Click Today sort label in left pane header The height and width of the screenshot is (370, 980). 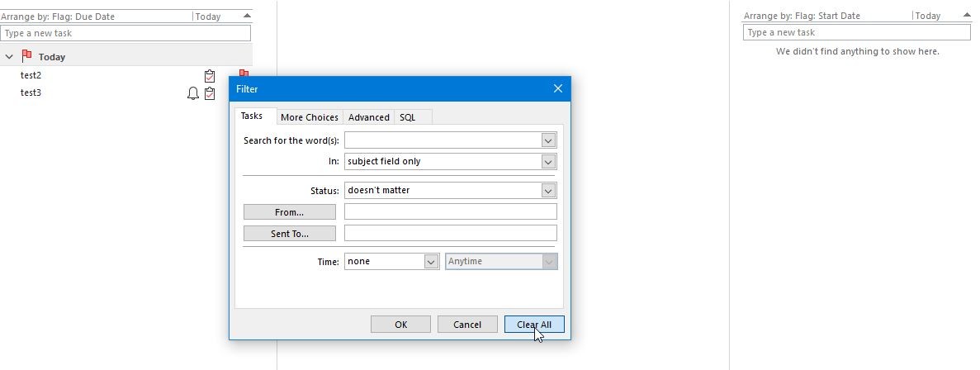pos(208,17)
